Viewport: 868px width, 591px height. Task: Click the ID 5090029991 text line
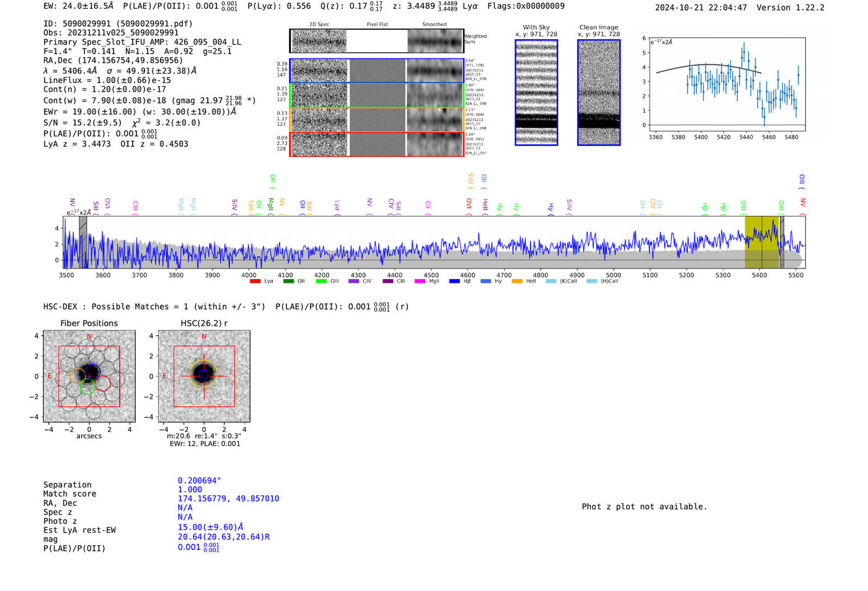(118, 24)
